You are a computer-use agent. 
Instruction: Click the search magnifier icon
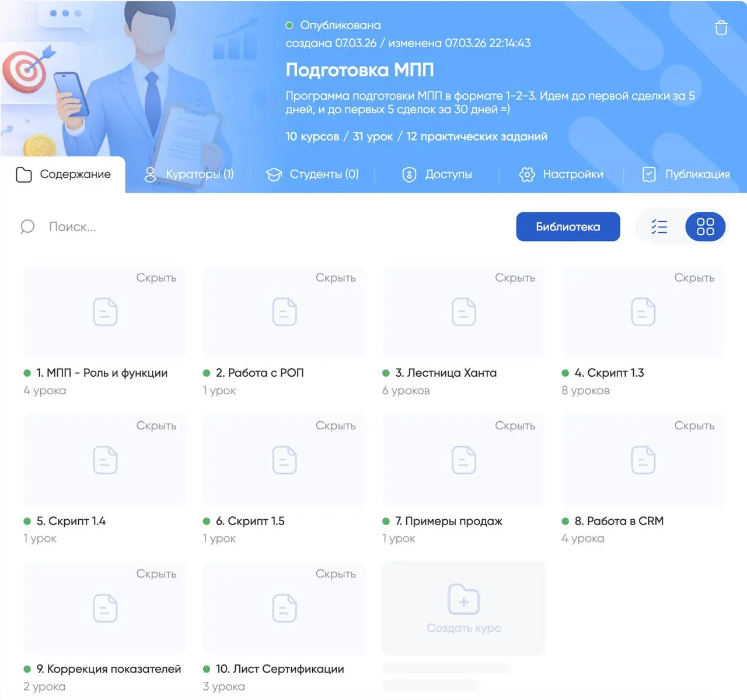click(27, 226)
